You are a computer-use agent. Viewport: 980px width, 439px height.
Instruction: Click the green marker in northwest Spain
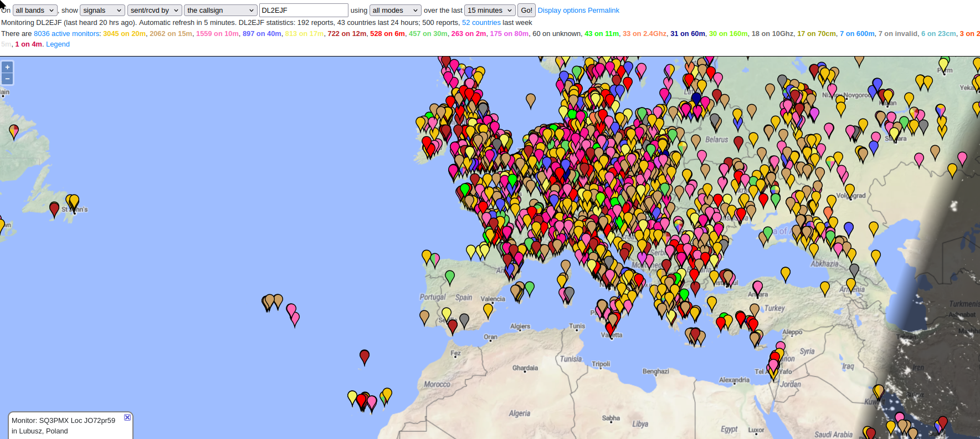click(x=450, y=276)
